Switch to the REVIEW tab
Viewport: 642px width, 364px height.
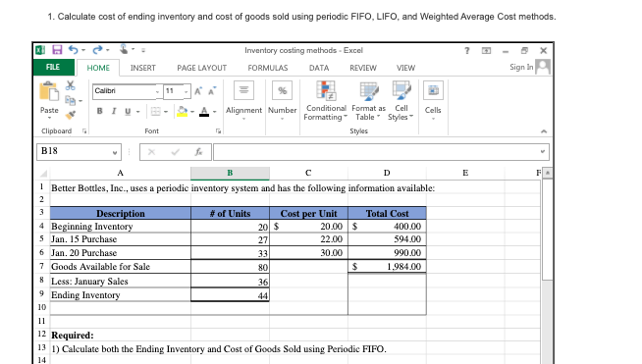click(x=363, y=68)
